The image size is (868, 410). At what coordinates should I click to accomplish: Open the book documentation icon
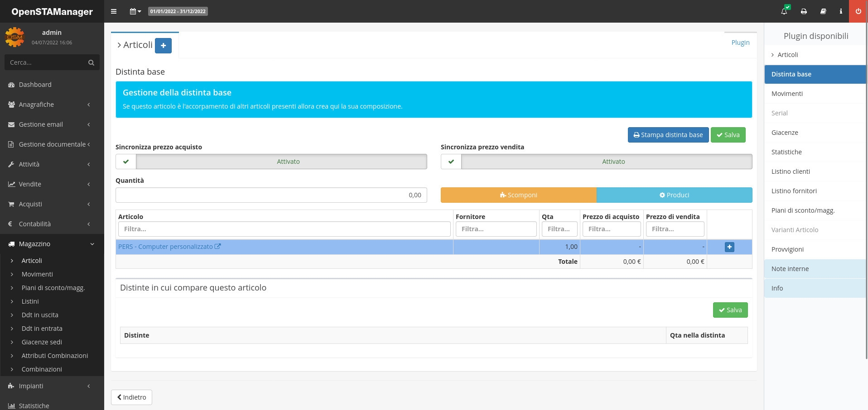823,11
